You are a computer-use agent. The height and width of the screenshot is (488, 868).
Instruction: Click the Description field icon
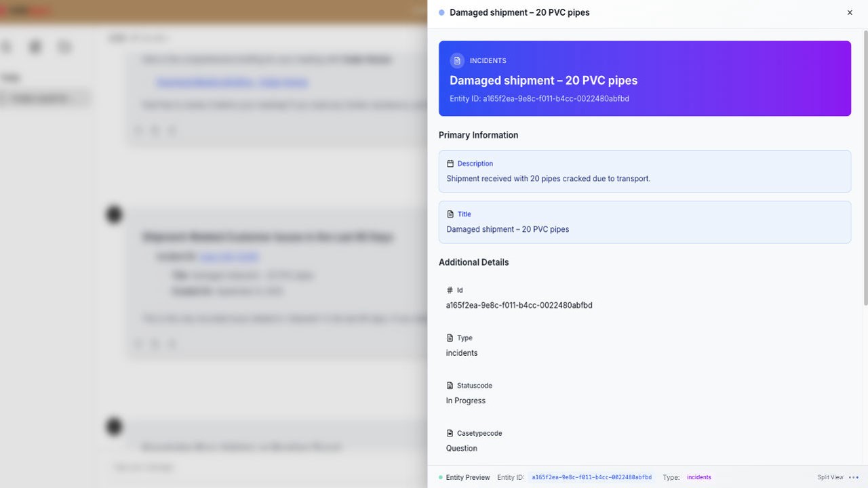pos(450,163)
